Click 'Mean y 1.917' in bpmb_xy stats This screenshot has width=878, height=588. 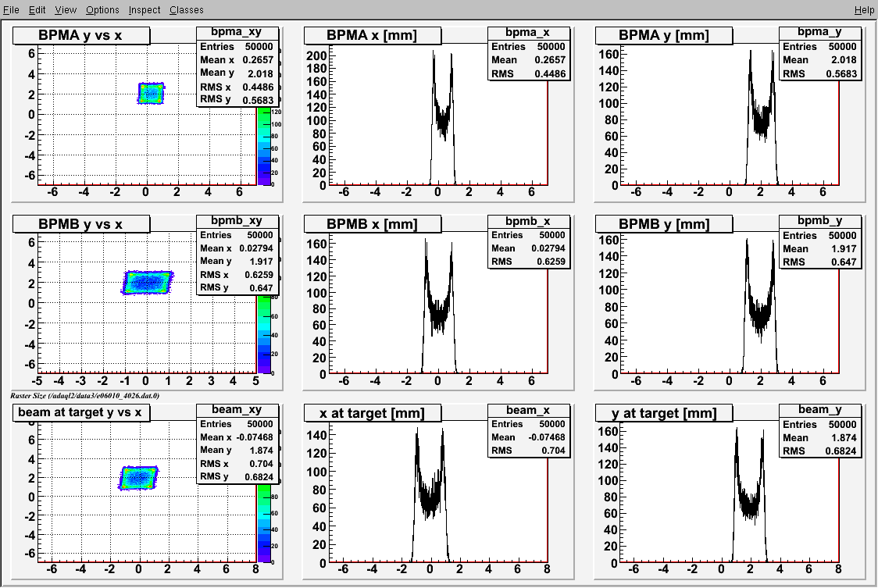tap(237, 261)
